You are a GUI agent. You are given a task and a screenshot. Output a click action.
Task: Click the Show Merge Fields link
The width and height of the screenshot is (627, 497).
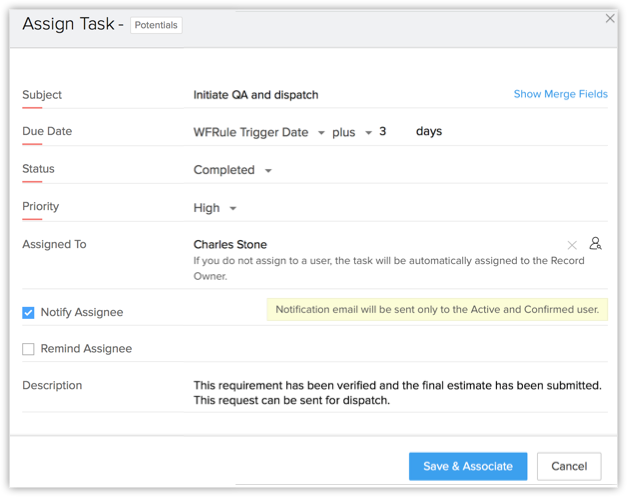[x=560, y=94]
